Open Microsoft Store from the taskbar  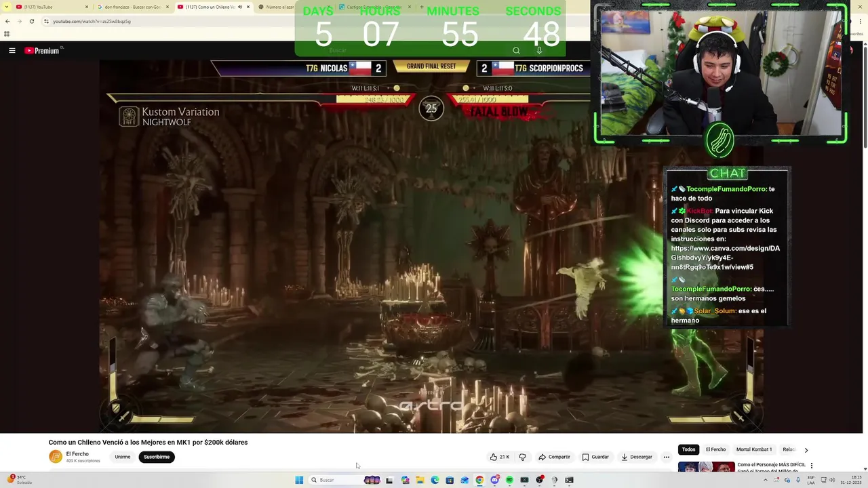click(450, 480)
